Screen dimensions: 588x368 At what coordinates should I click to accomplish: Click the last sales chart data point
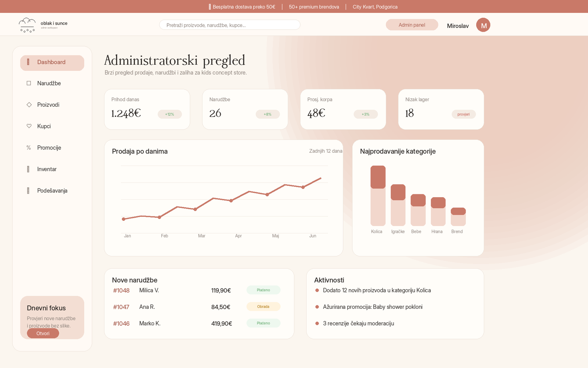point(303,187)
